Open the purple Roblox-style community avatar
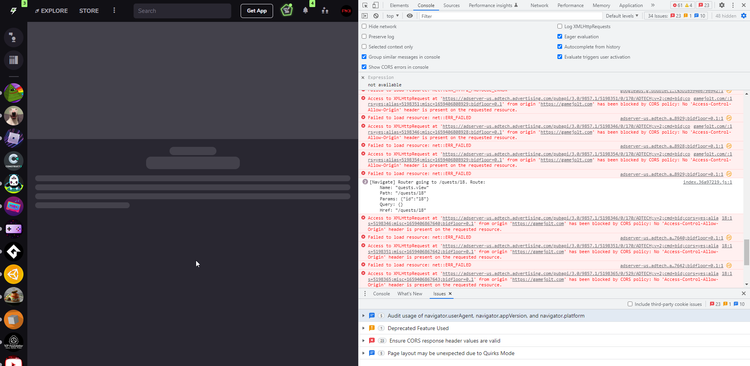The image size is (750, 366). point(14,138)
